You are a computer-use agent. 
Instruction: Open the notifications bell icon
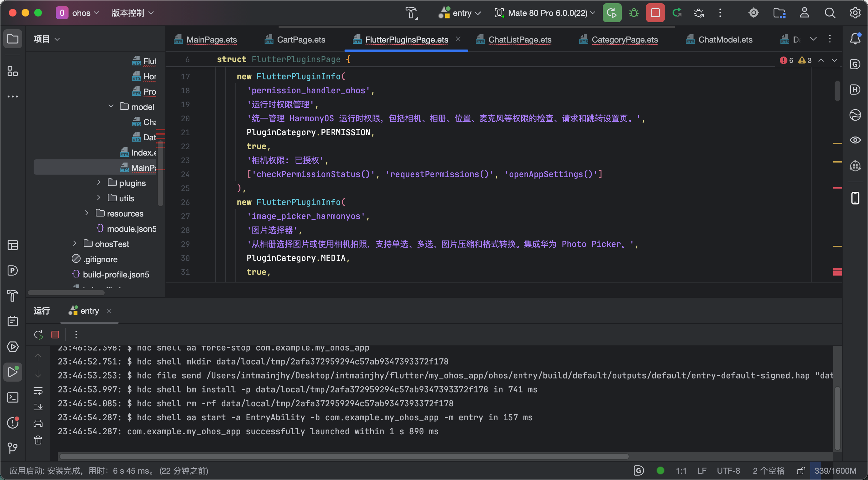tap(855, 39)
